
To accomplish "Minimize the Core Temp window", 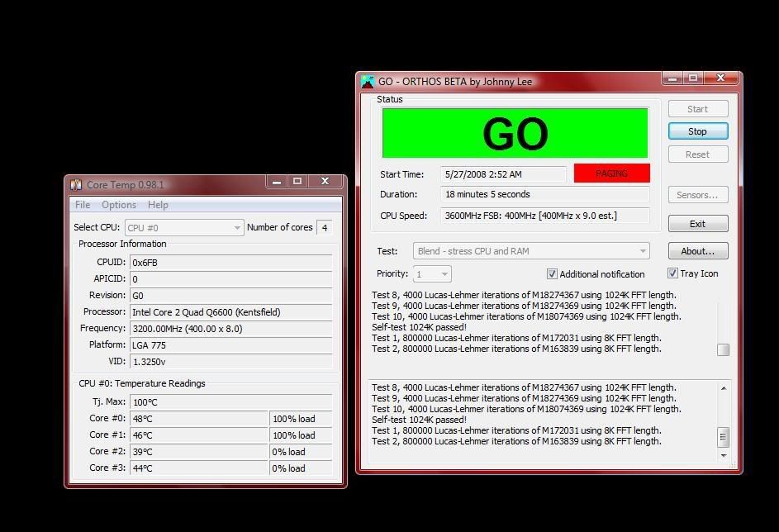I will tap(277, 181).
